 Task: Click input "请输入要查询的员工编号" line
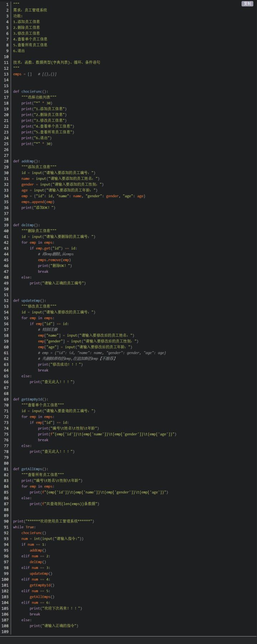[59, 411]
